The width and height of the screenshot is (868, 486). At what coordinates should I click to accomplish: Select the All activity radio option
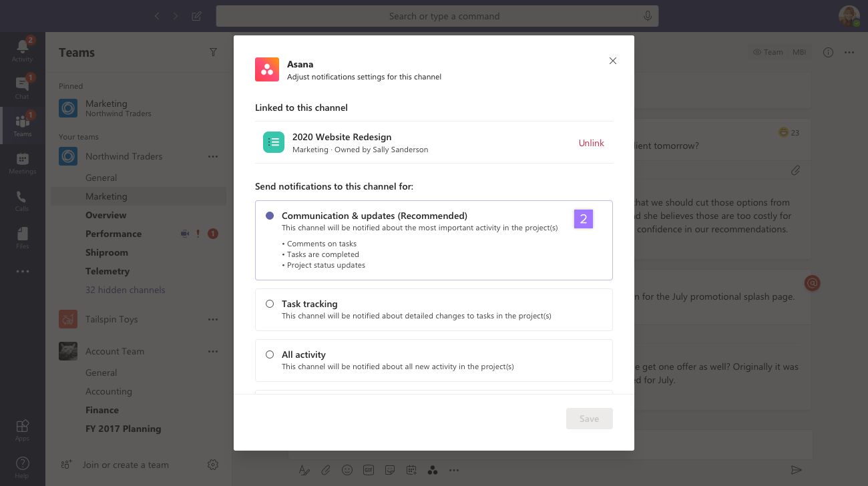pyautogui.click(x=270, y=354)
